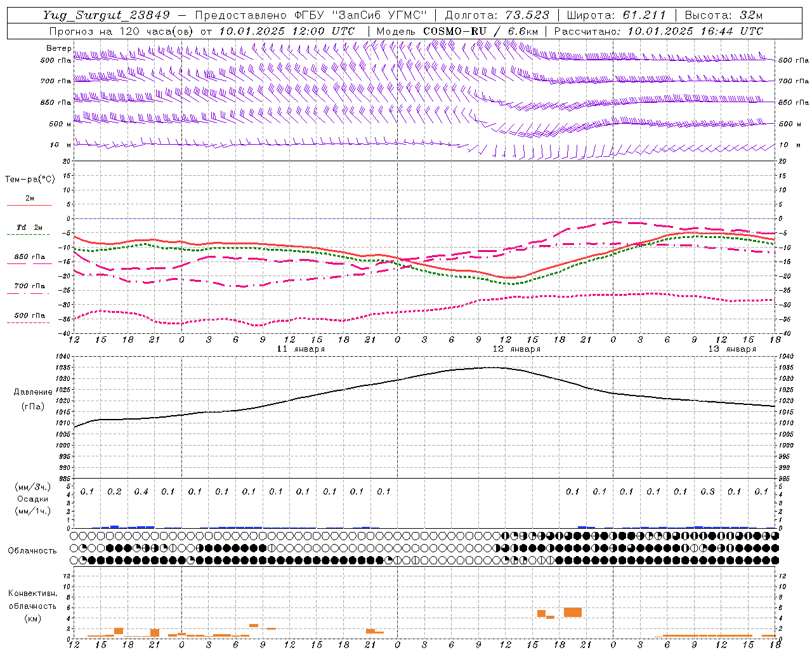Click the tallest orange convective cloud bar

pyautogui.click(x=573, y=613)
